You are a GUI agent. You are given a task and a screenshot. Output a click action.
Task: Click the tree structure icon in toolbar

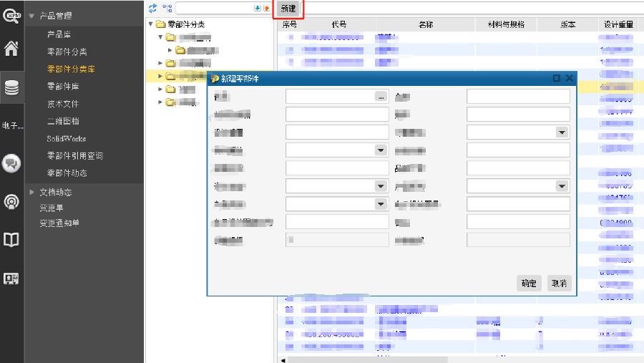point(167,8)
